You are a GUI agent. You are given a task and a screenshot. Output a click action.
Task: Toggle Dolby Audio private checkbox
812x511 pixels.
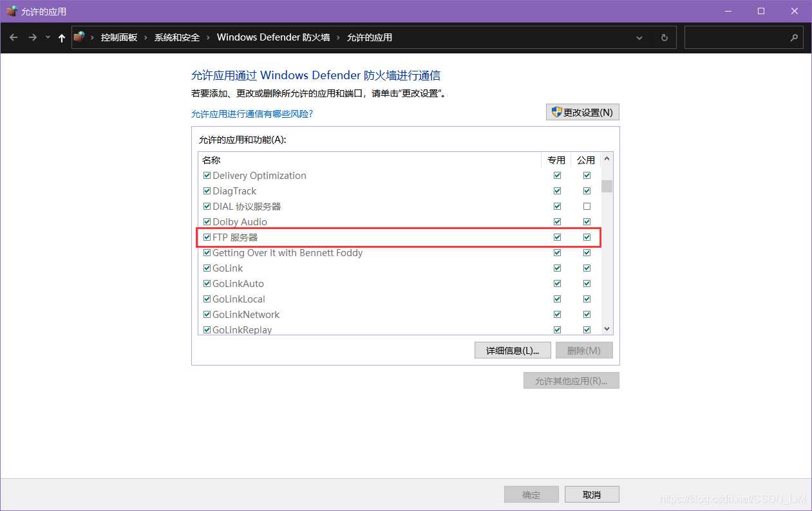click(x=557, y=221)
